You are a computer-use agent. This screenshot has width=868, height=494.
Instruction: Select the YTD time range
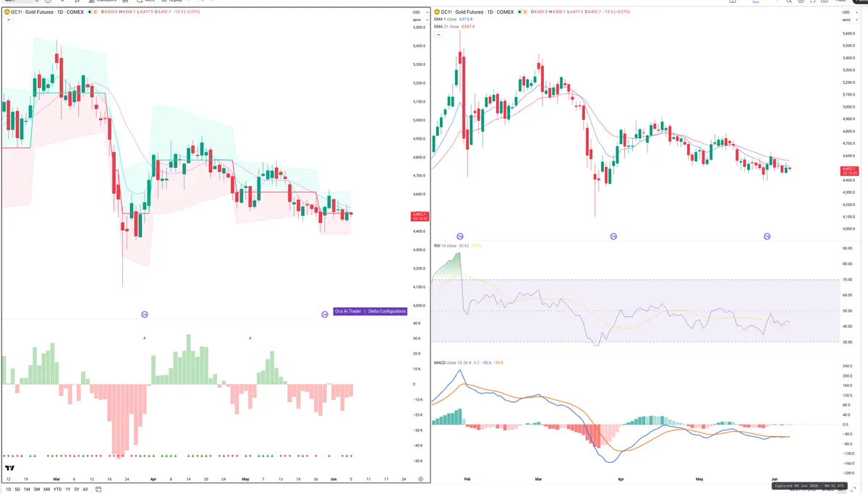point(57,489)
